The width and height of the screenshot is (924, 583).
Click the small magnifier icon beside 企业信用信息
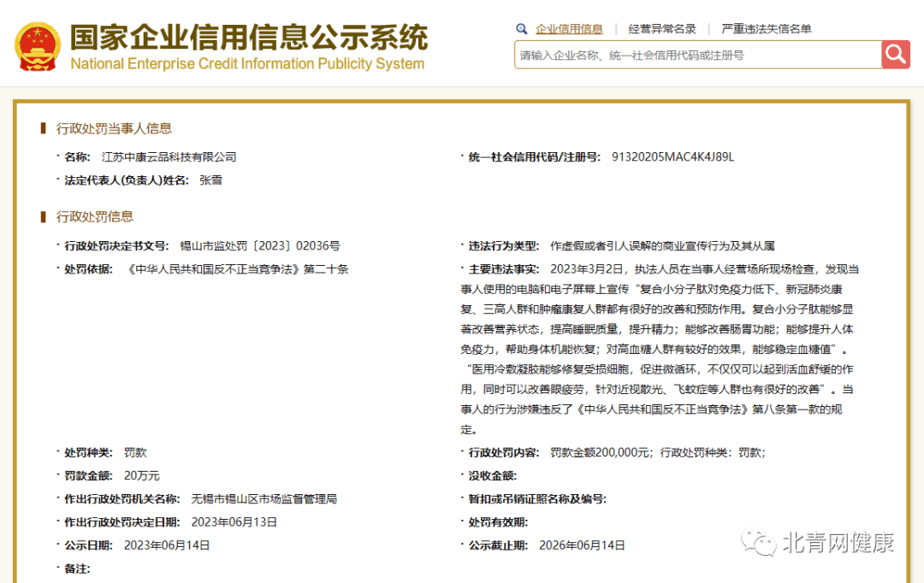click(x=522, y=29)
